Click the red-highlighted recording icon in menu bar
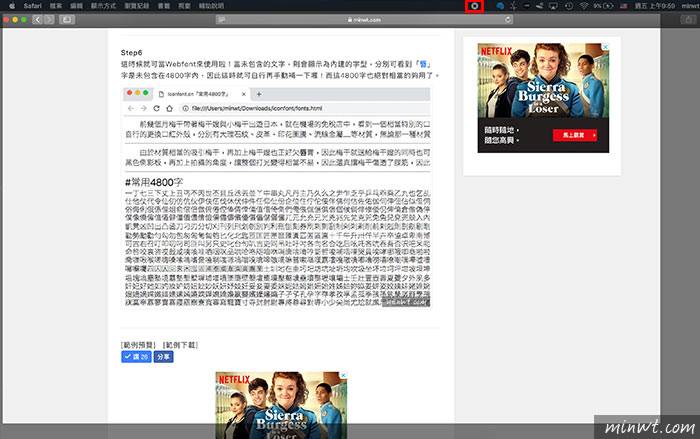This screenshot has height=439, width=700. (x=475, y=6)
